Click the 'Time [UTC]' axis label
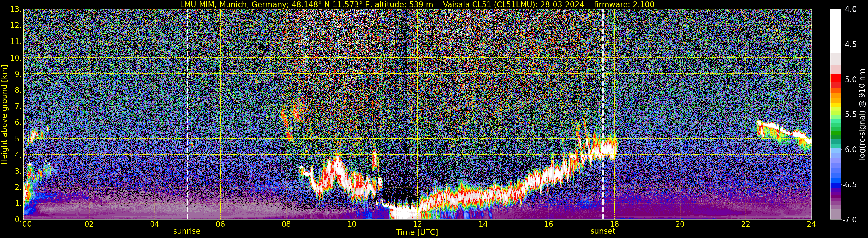This screenshot has width=868, height=238. [417, 232]
